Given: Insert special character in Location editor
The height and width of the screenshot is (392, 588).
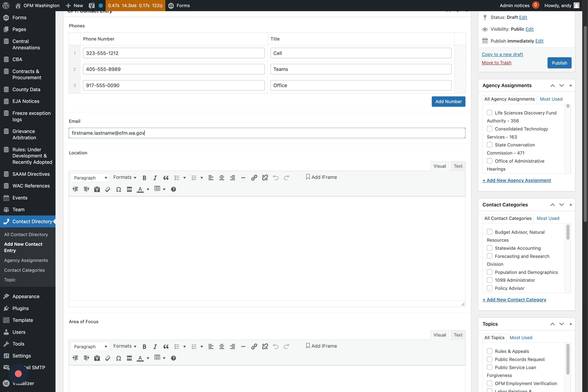Looking at the screenshot, I should pyautogui.click(x=118, y=189).
